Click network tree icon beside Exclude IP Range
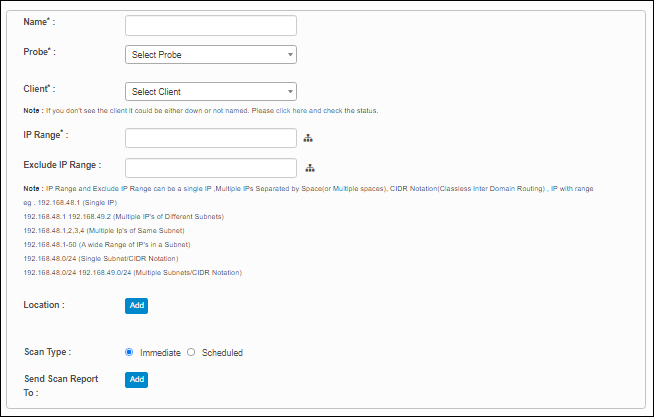Screen dimensions: 654x417 click(310, 168)
